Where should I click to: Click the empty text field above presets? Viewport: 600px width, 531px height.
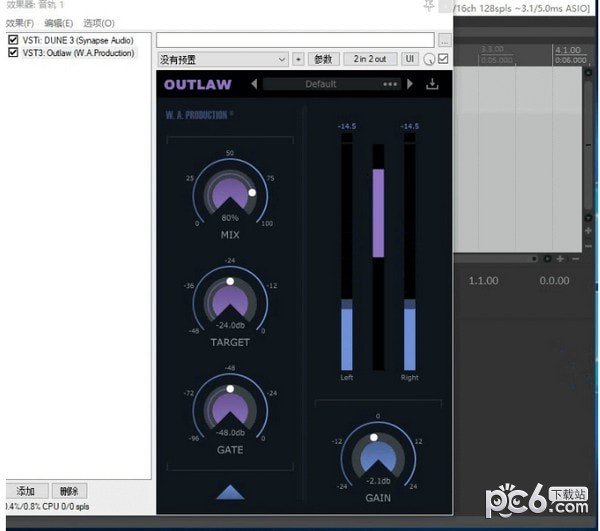pos(295,40)
